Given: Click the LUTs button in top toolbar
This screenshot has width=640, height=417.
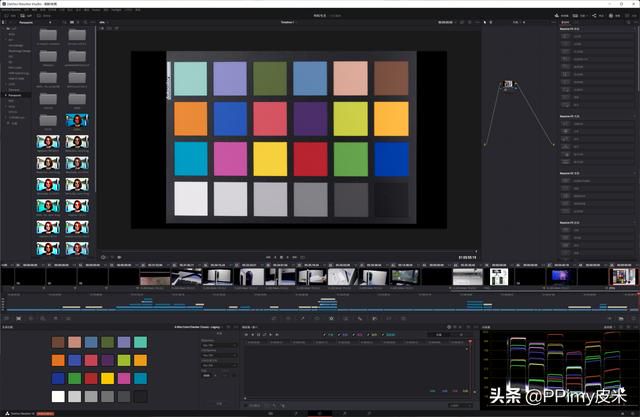Looking at the screenshot, I should pos(26,16).
